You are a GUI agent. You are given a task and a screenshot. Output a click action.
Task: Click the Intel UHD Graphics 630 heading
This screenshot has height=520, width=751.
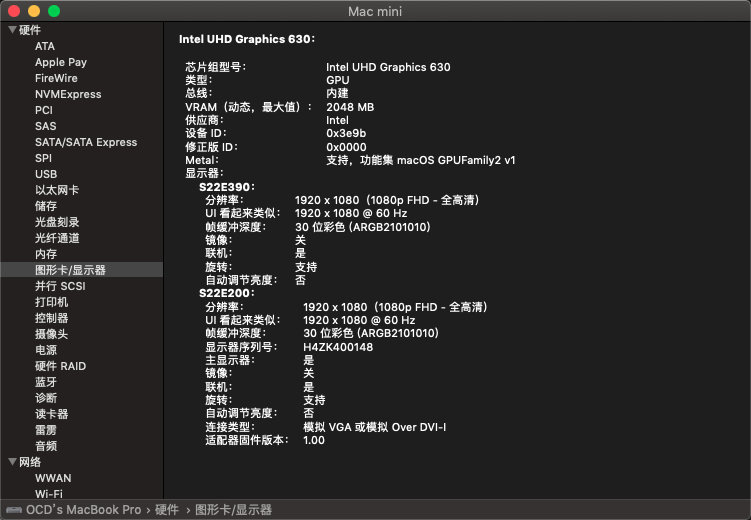click(x=247, y=39)
